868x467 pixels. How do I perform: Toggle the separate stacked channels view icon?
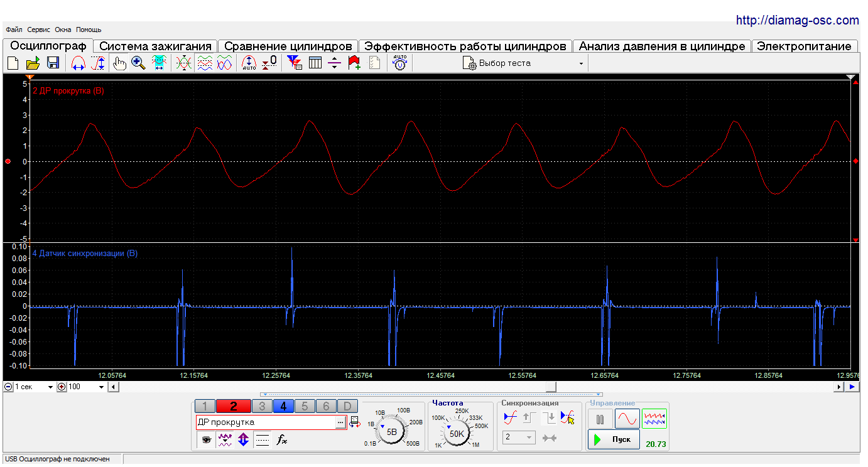pos(204,63)
